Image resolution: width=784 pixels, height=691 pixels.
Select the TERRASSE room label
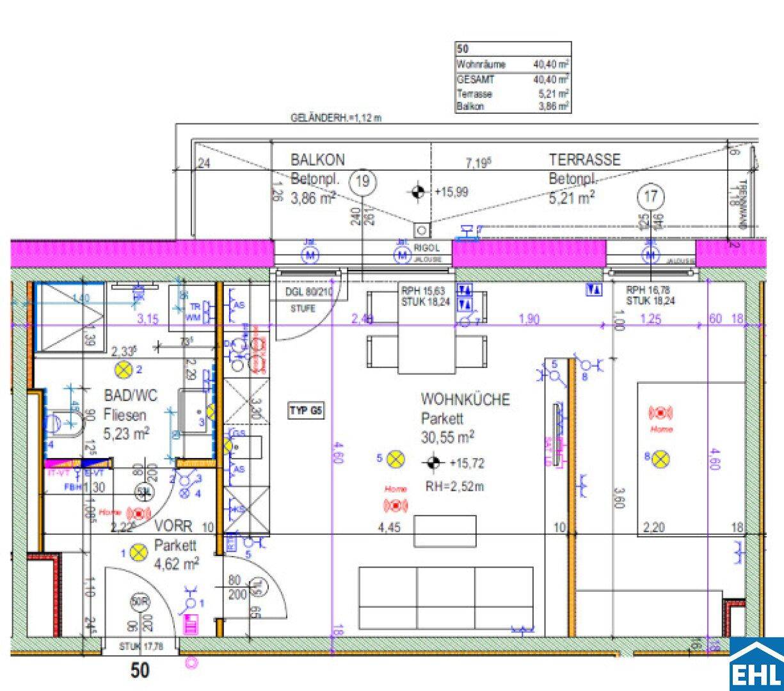(x=584, y=160)
